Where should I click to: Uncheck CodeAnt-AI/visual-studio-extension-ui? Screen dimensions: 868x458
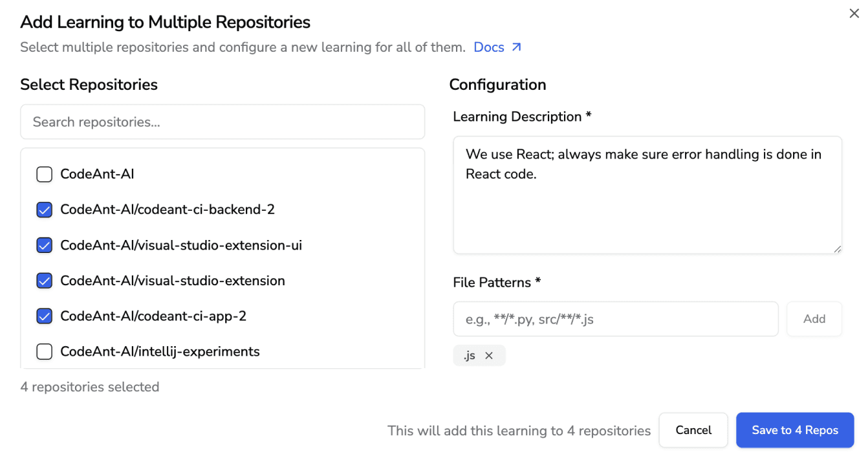click(44, 245)
